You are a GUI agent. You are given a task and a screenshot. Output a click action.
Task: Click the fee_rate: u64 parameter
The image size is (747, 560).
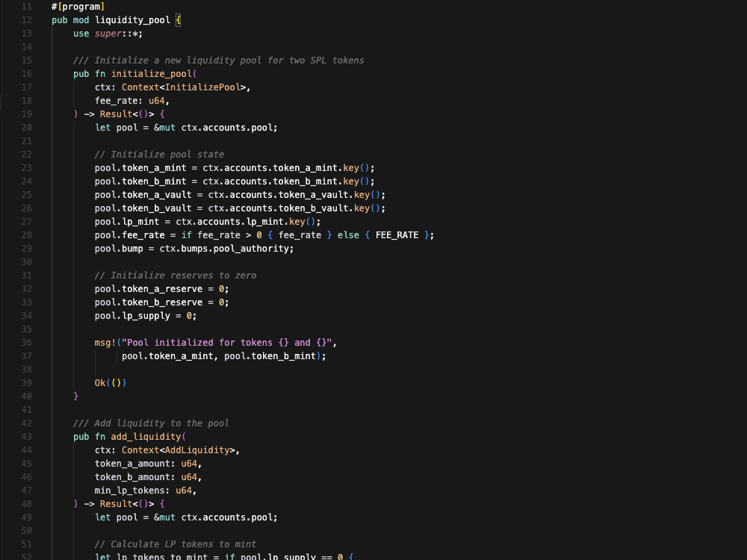pos(132,101)
